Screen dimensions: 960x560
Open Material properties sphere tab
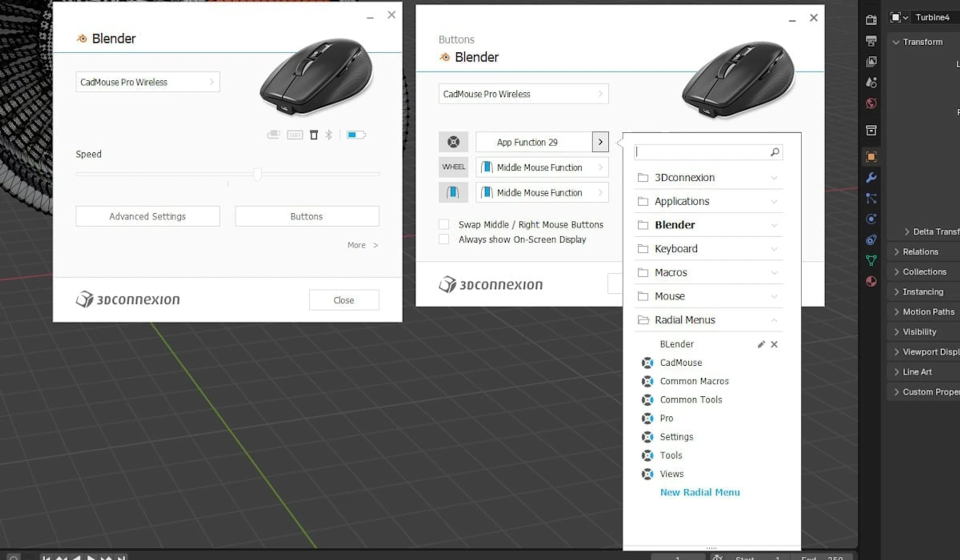[871, 281]
